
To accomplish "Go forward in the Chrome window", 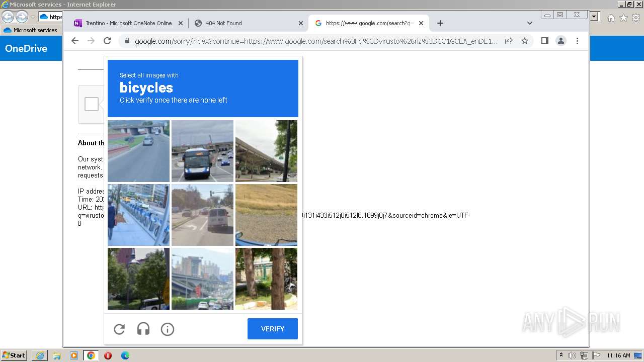I will (91, 41).
